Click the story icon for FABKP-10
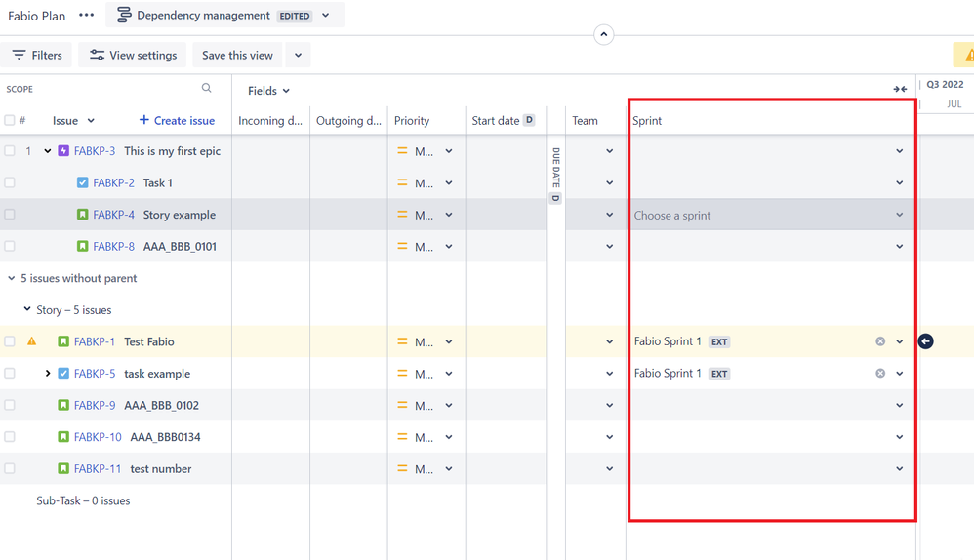The height and width of the screenshot is (560, 974). coord(63,436)
